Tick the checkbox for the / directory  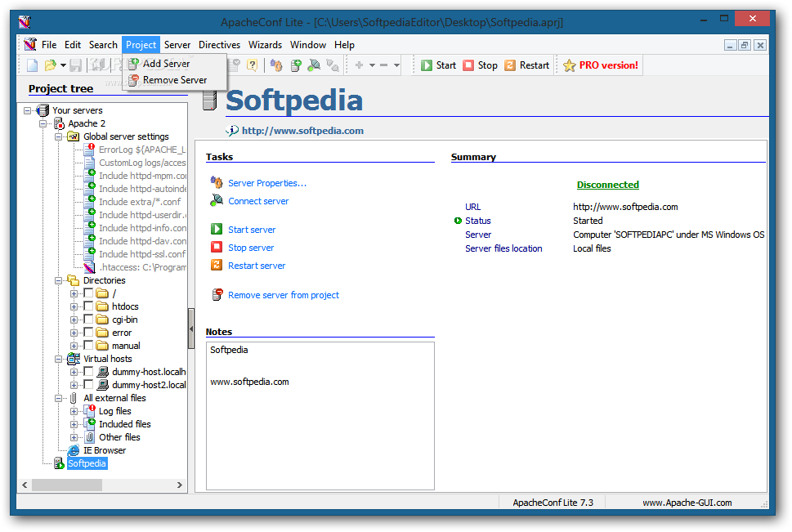click(88, 293)
